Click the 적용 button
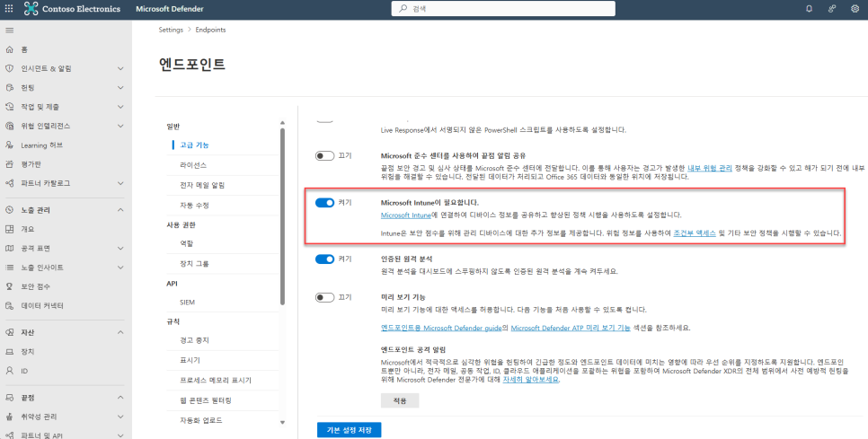 pos(400,400)
